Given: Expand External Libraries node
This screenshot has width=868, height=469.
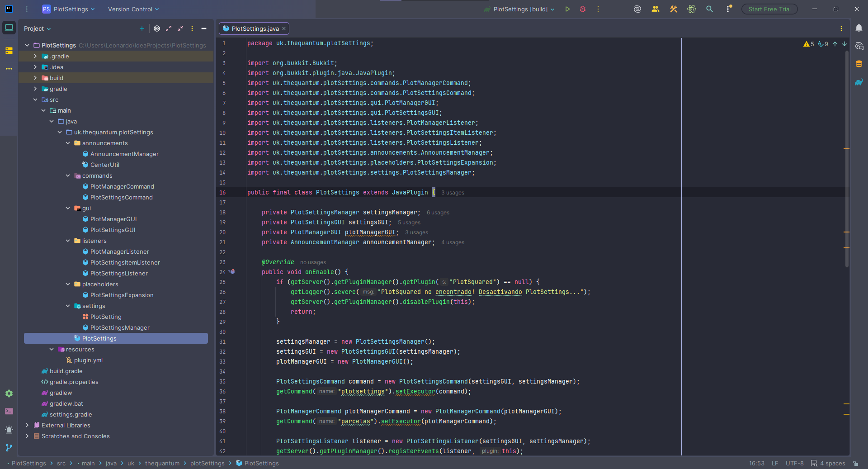Looking at the screenshot, I should 27,425.
